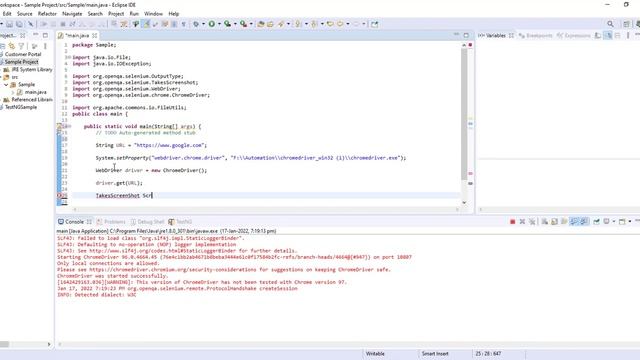The image size is (640, 360).
Task: Toggle the highlighted Word Wrap icon in the Console toolbar
Action: coord(574,222)
